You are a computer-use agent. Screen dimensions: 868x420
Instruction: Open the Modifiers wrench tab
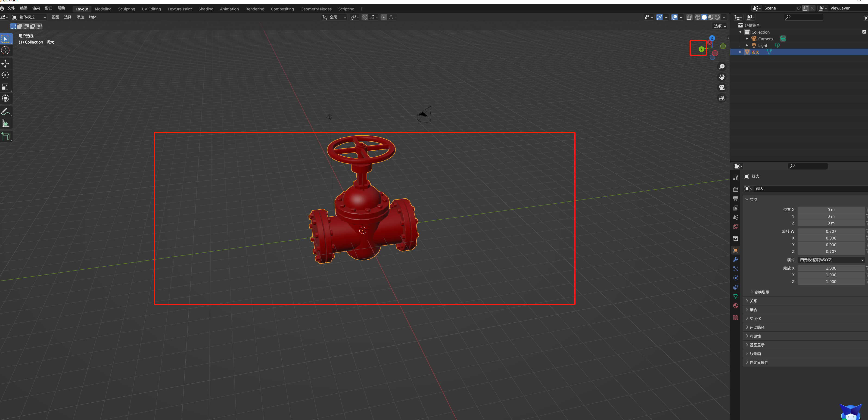[x=736, y=260]
